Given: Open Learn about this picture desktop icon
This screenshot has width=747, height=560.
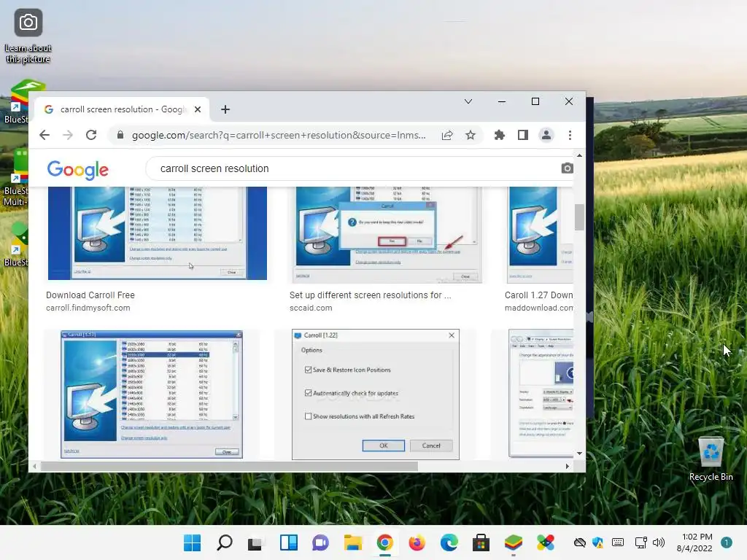Looking at the screenshot, I should coord(28,36).
